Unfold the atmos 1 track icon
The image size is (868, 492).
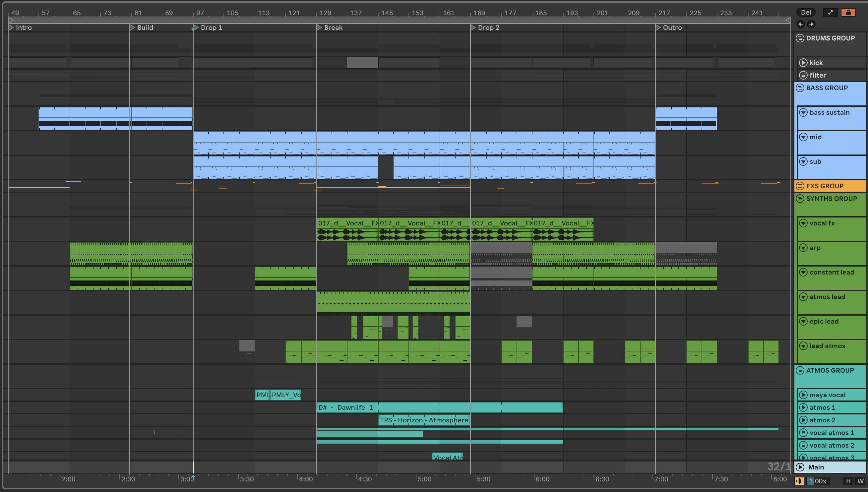803,407
